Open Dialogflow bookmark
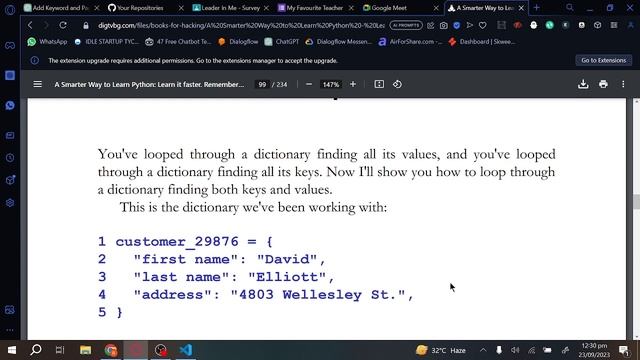640x360 pixels. 239,42
